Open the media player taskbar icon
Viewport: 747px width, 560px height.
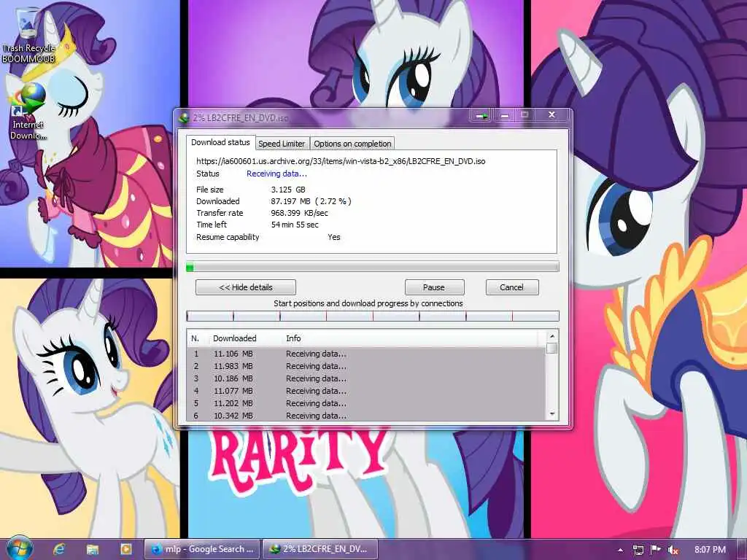125,549
